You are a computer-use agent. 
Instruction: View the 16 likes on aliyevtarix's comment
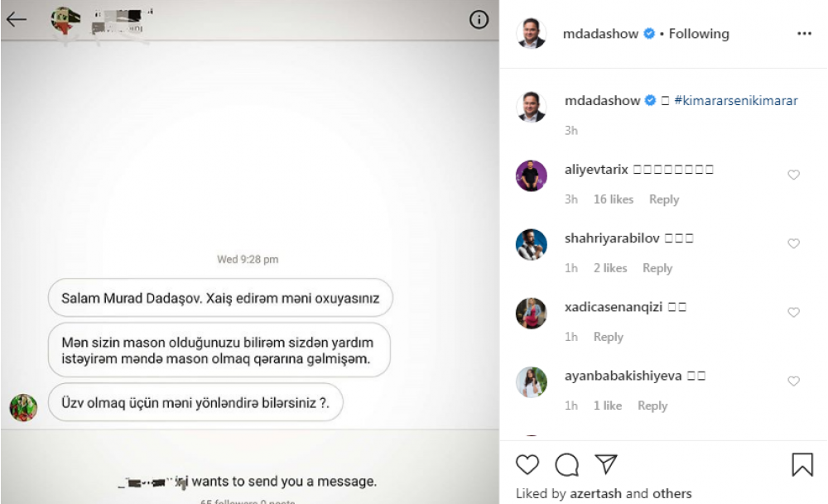613,199
